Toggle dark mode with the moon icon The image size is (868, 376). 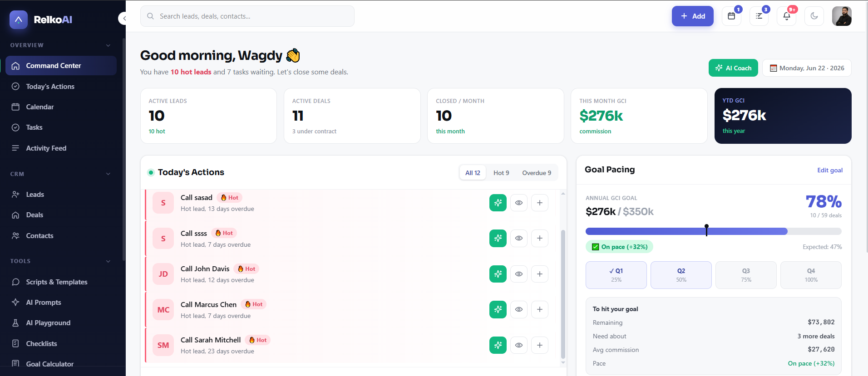[x=814, y=16]
